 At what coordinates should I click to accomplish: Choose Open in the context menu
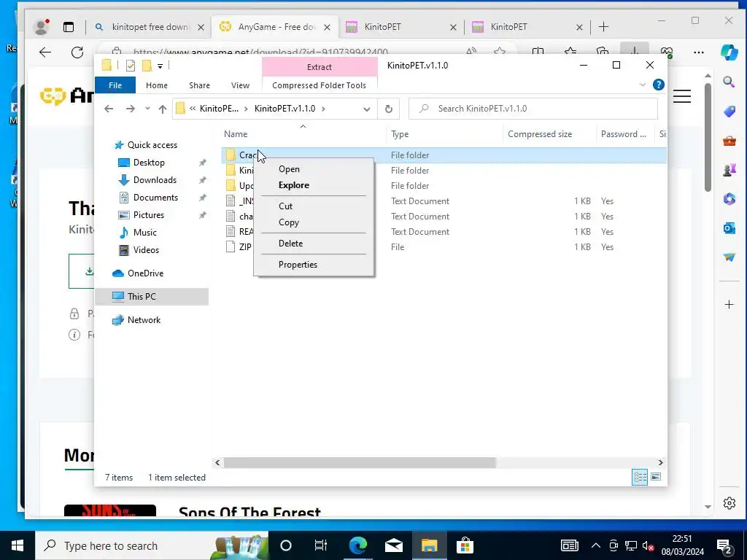[x=314, y=169]
